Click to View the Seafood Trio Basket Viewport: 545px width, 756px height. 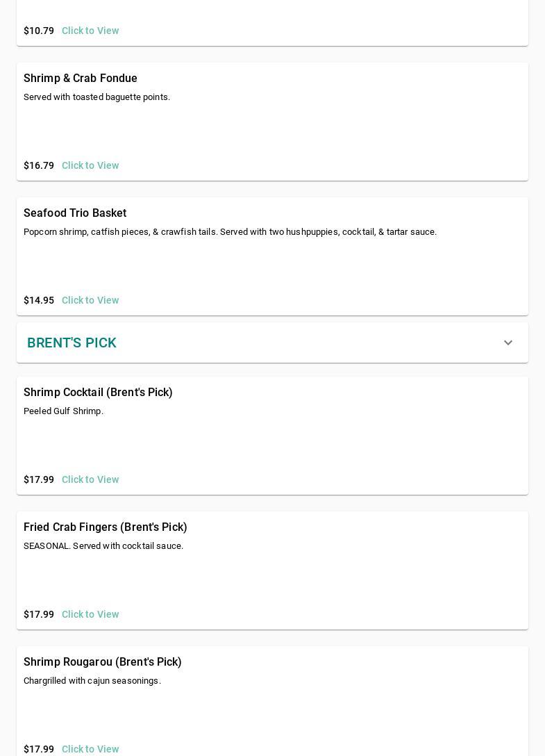click(x=90, y=300)
